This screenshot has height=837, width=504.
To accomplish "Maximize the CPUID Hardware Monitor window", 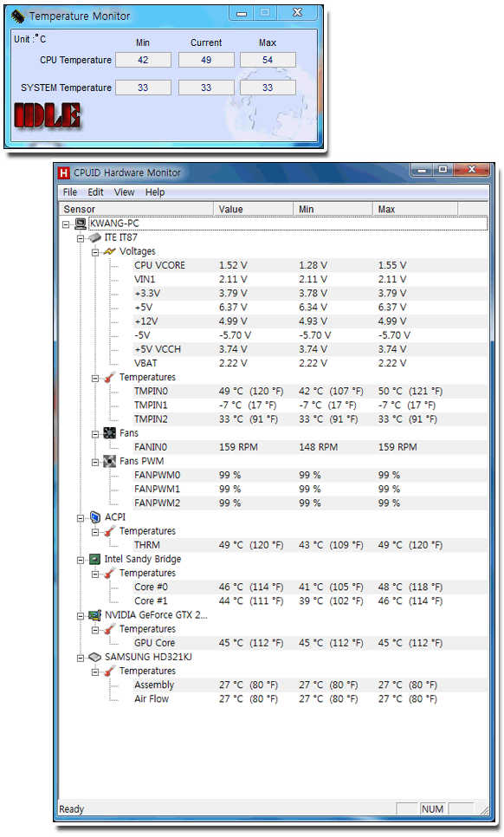I will [x=443, y=169].
